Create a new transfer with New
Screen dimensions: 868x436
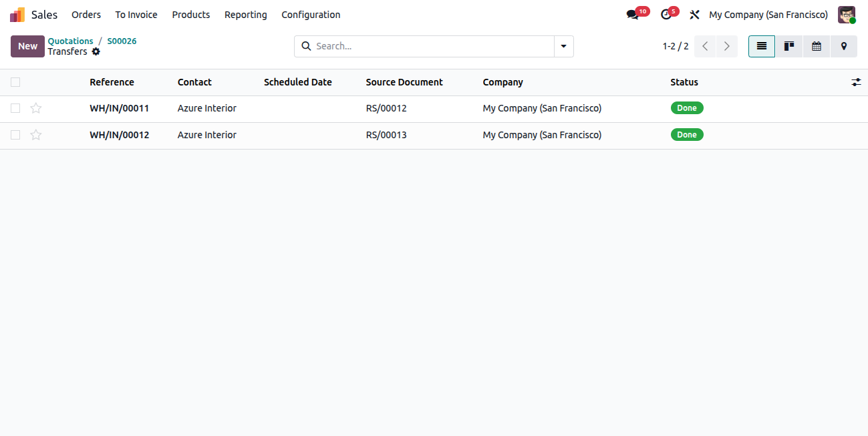click(x=27, y=46)
